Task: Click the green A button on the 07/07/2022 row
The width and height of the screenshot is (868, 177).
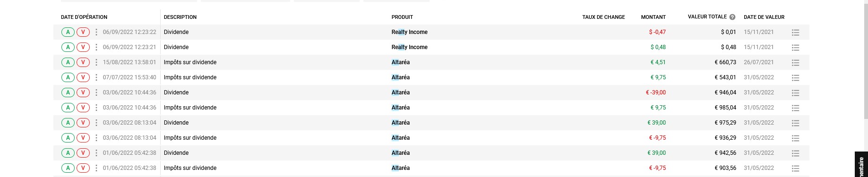Action: pos(68,77)
